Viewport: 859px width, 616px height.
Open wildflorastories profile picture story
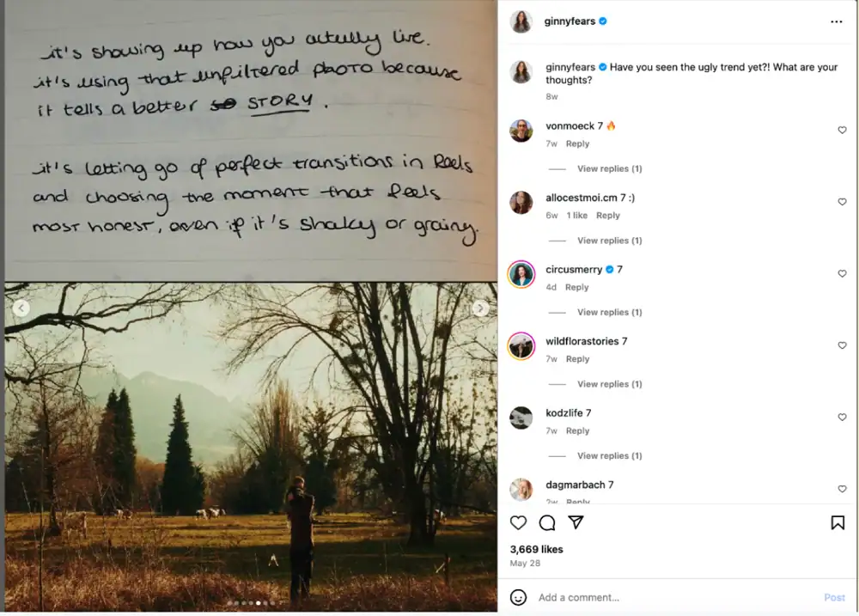tap(521, 346)
